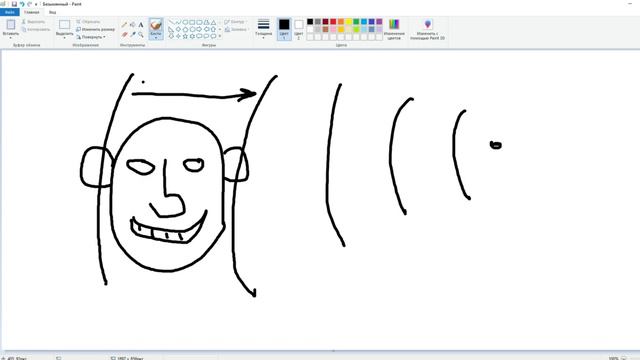Pick the purple palette swatch
This screenshot has height=360, width=640.
tap(379, 22)
